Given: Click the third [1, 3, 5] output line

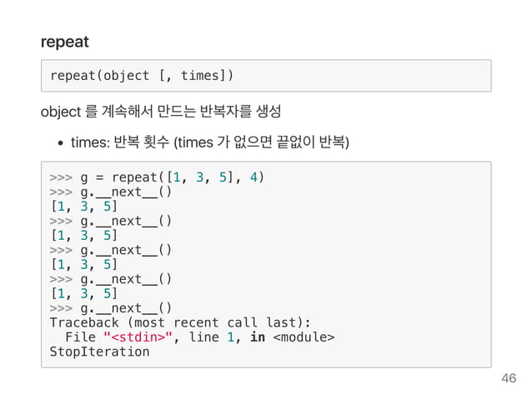Looking at the screenshot, I should (83, 265).
